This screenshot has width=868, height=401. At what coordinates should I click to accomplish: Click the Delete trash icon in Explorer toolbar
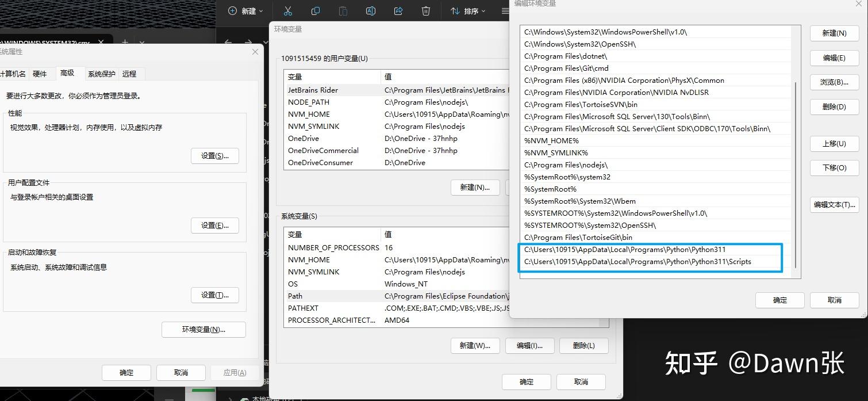(426, 11)
